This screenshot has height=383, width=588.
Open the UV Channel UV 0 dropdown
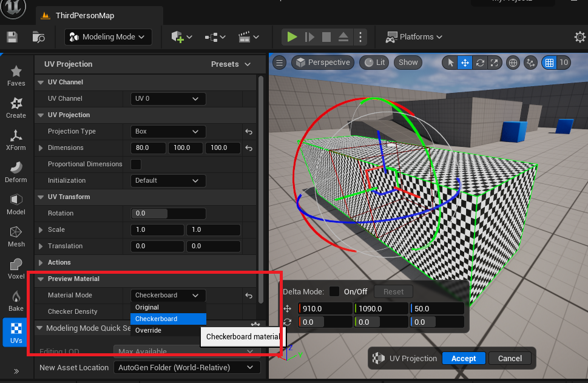[x=167, y=99]
